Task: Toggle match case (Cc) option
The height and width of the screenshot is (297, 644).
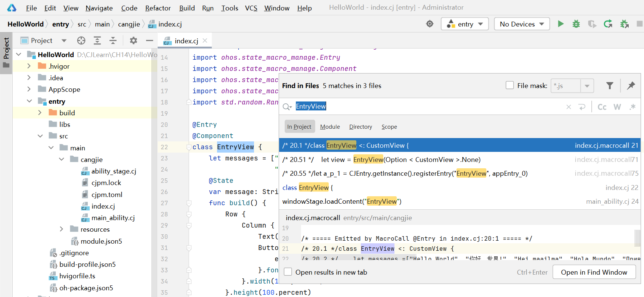Action: pos(602,107)
